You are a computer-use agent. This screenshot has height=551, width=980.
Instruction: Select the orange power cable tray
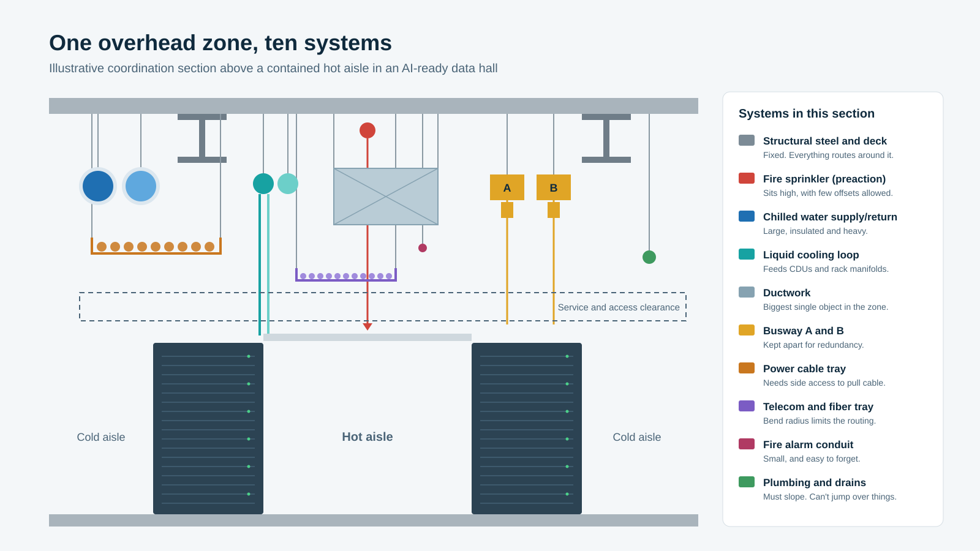click(156, 246)
